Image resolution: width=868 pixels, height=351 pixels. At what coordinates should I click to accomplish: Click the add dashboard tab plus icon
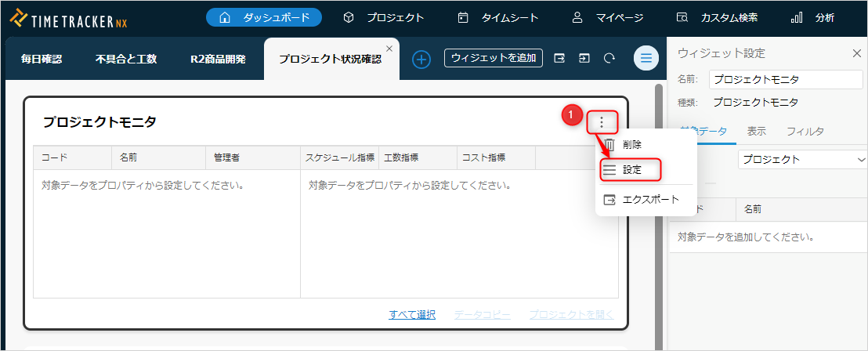421,59
